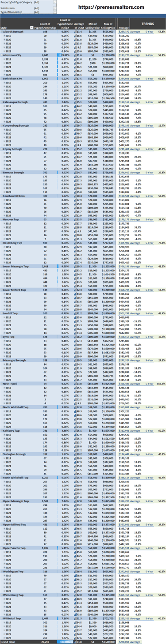Select the Grand Total row label
Image resolution: width=166 pixels, height=644 pixels.
8,641
